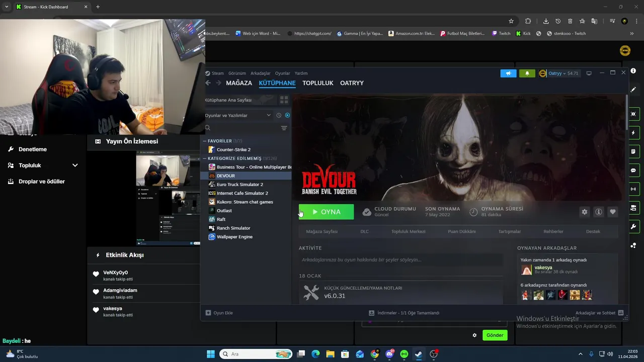Open chat settings gear beside Gönder
644x362 pixels.
474,335
